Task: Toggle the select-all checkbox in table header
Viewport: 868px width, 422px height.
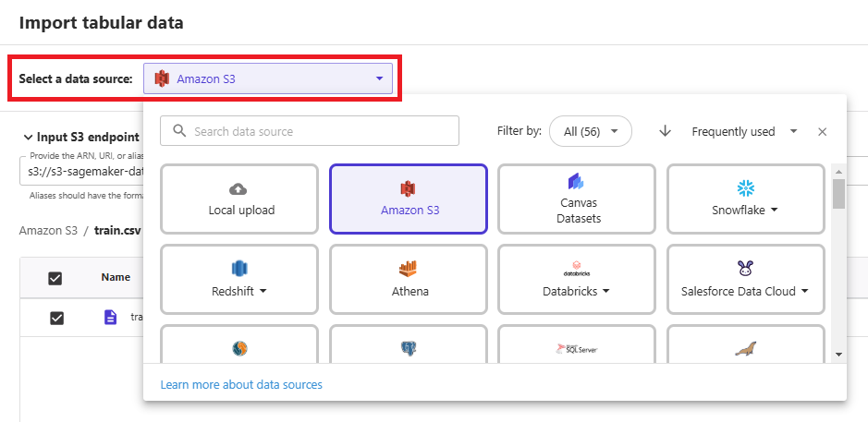Action: tap(55, 278)
